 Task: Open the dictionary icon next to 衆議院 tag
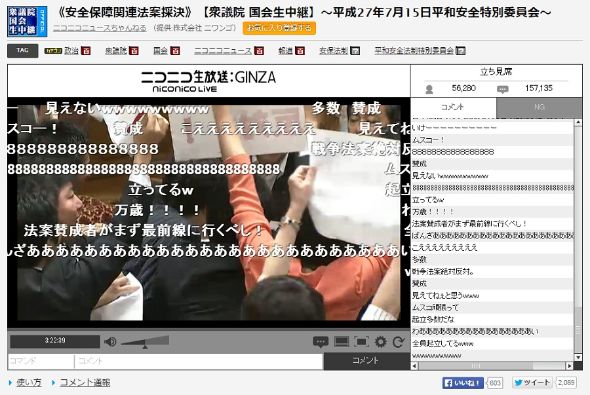point(134,50)
